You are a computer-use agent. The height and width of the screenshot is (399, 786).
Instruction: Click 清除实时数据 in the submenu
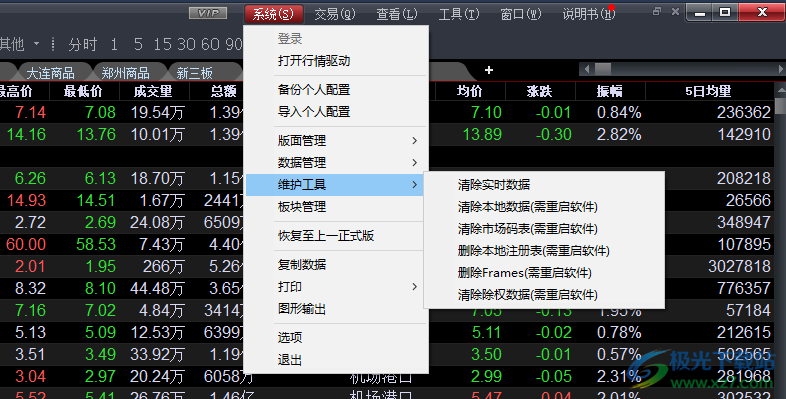tap(544, 185)
